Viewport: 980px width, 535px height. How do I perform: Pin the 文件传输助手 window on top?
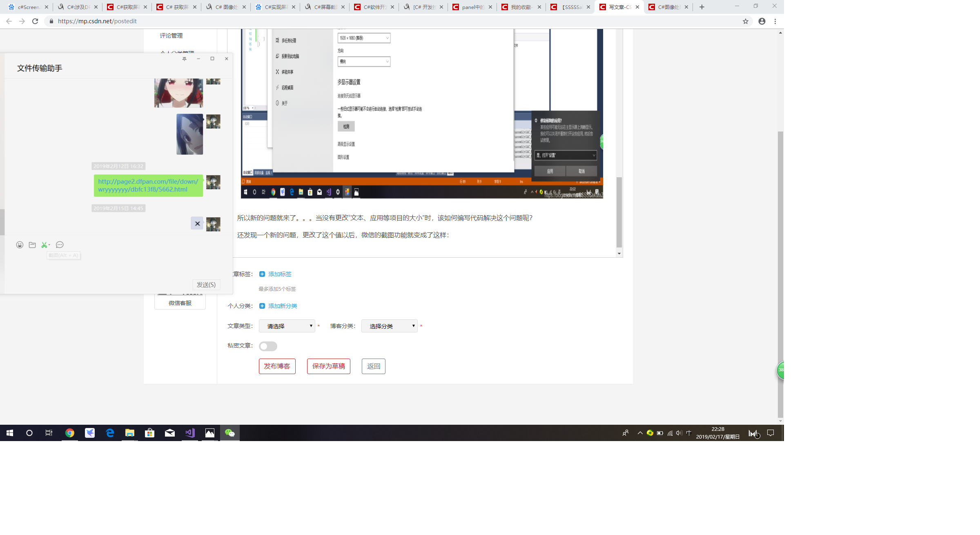185,58
